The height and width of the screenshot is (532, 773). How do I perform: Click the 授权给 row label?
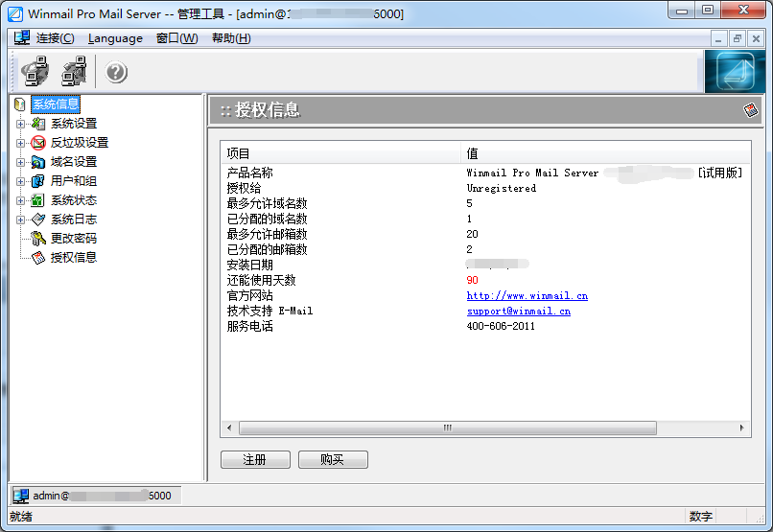244,188
